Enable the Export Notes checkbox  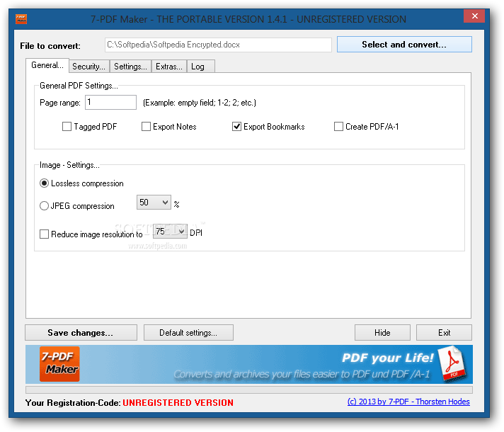pyautogui.click(x=146, y=127)
